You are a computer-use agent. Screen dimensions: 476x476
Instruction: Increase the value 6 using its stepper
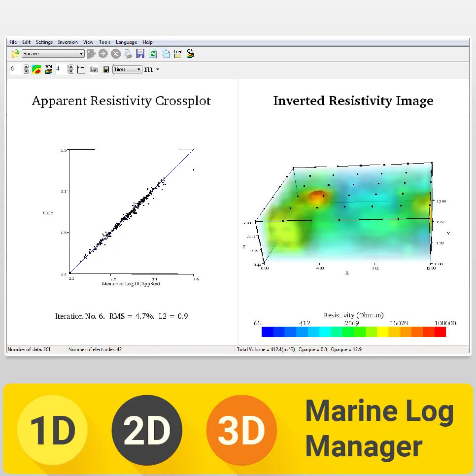(26, 66)
